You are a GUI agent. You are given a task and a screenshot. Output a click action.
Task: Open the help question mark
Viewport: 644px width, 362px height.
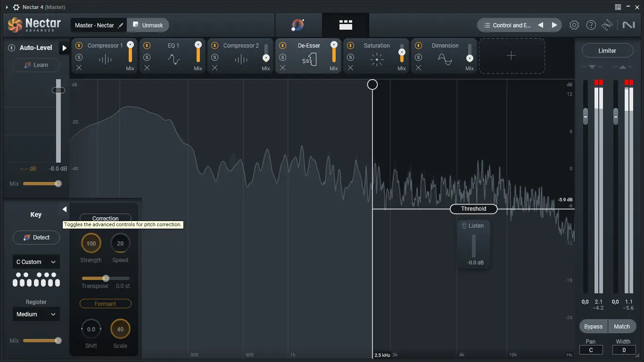[x=591, y=25]
